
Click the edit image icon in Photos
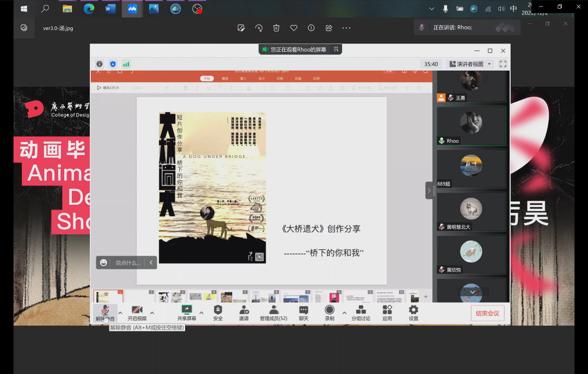[x=241, y=28]
